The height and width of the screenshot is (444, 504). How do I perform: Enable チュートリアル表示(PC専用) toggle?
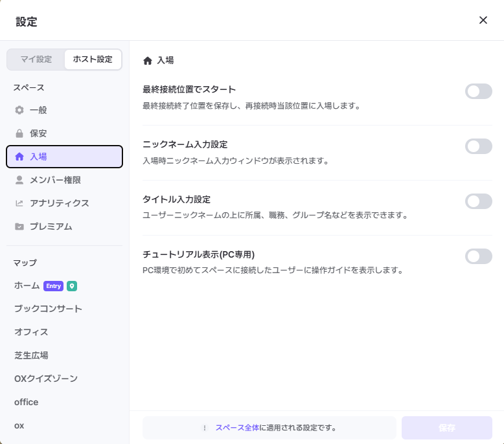click(478, 256)
